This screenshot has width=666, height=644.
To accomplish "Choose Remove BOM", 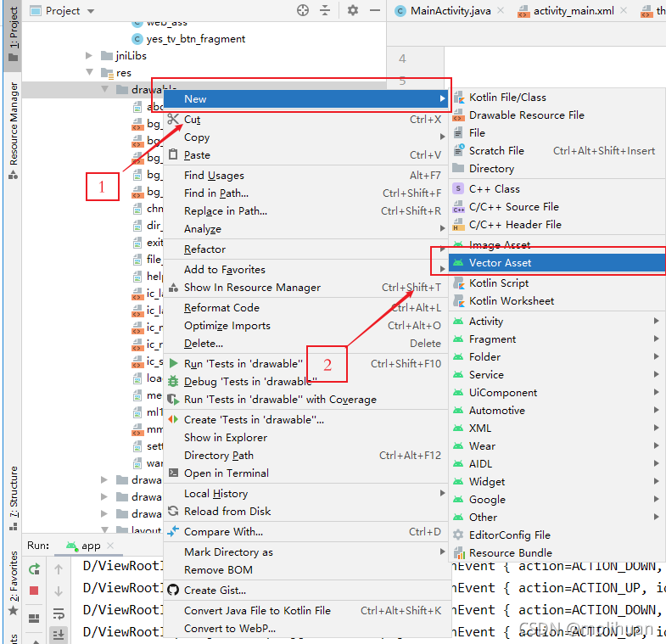I will tap(305, 569).
